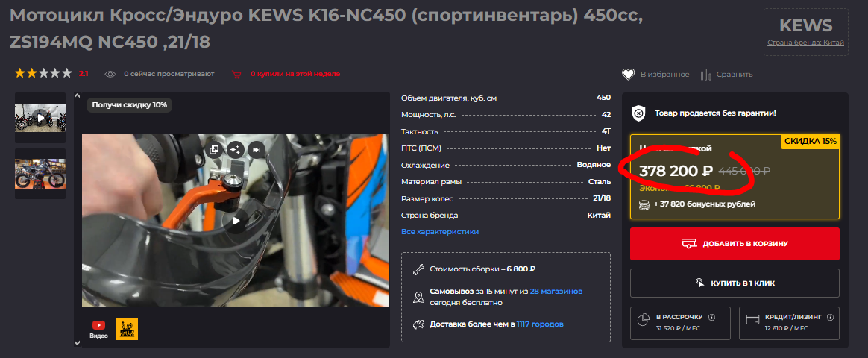Click 0 купили на этой неделе text
This screenshot has width=868, height=358.
(x=295, y=74)
